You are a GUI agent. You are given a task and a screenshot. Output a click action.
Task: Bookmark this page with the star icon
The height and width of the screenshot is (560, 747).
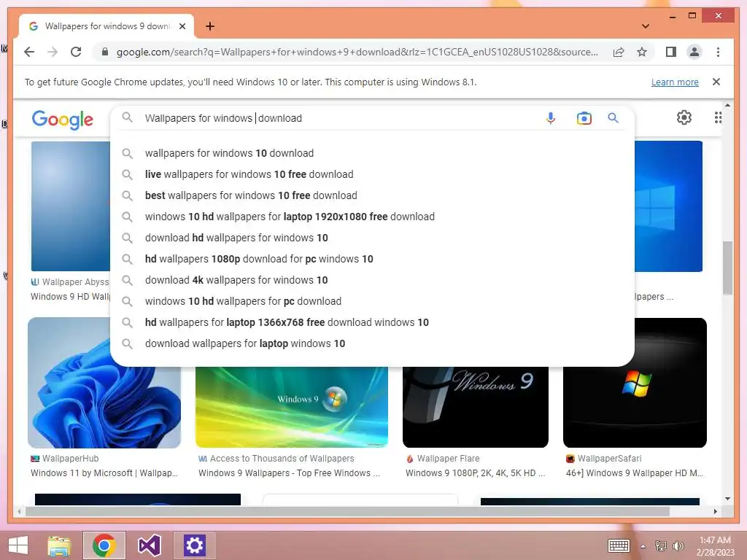point(642,52)
